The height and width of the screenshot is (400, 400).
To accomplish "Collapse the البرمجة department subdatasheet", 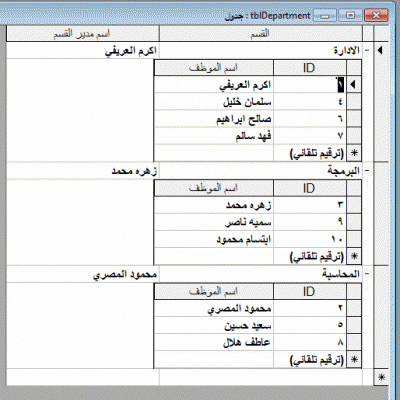I will pos(367,171).
